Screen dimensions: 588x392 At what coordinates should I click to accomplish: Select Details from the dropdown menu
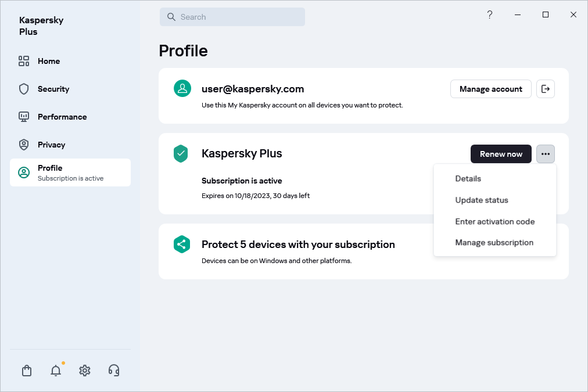pos(468,179)
